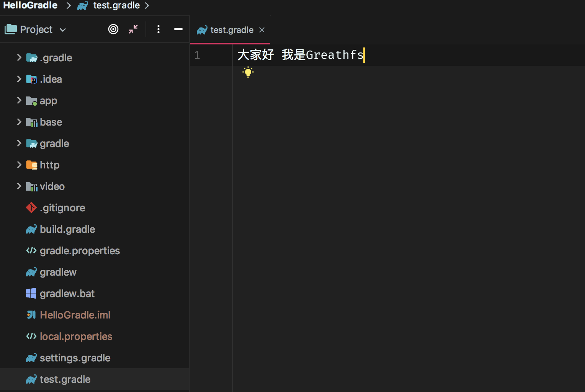Screen dimensions: 585x392
Task: Click the locate file target icon
Action: [x=113, y=29]
